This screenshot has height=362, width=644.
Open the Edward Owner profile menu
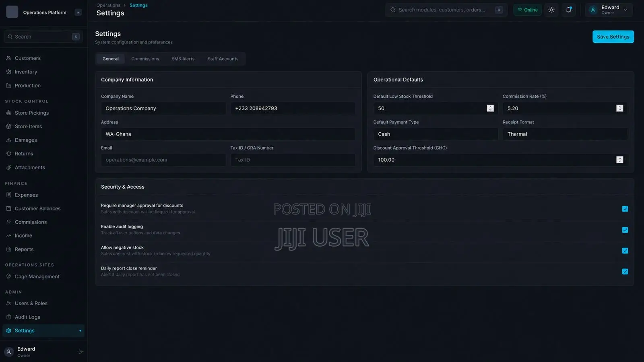coord(609,10)
